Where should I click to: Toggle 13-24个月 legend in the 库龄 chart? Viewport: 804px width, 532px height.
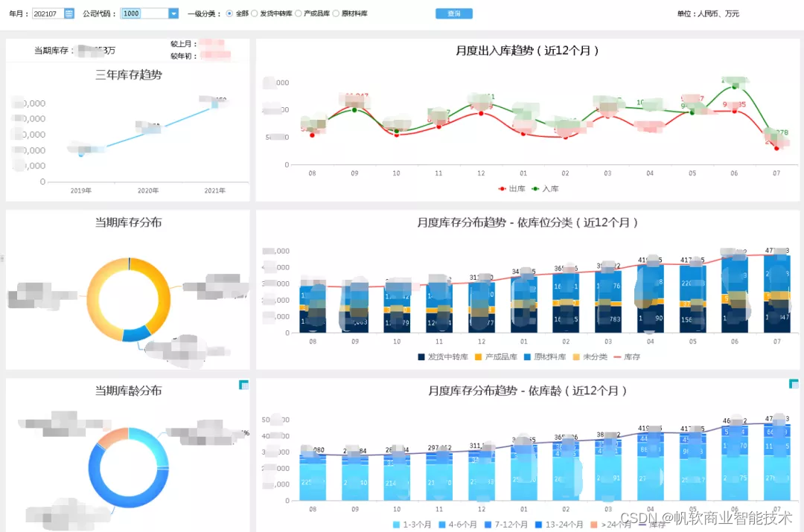click(x=559, y=525)
